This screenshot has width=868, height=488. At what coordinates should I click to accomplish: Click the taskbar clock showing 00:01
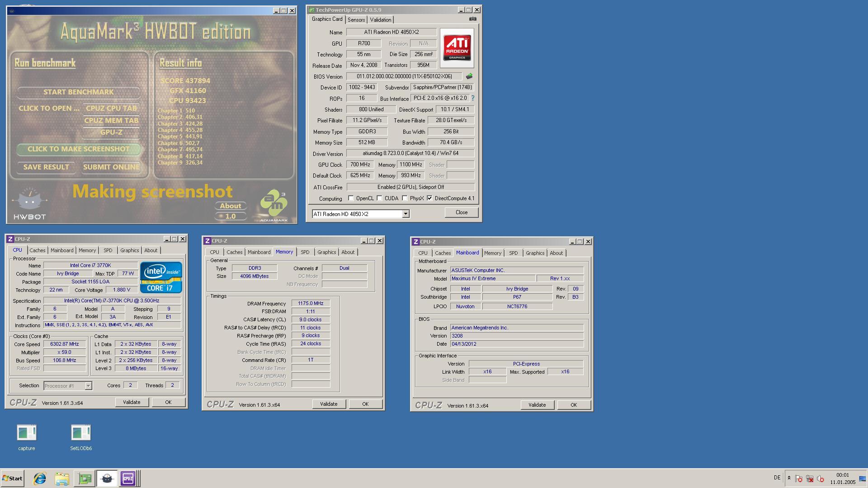842,479
